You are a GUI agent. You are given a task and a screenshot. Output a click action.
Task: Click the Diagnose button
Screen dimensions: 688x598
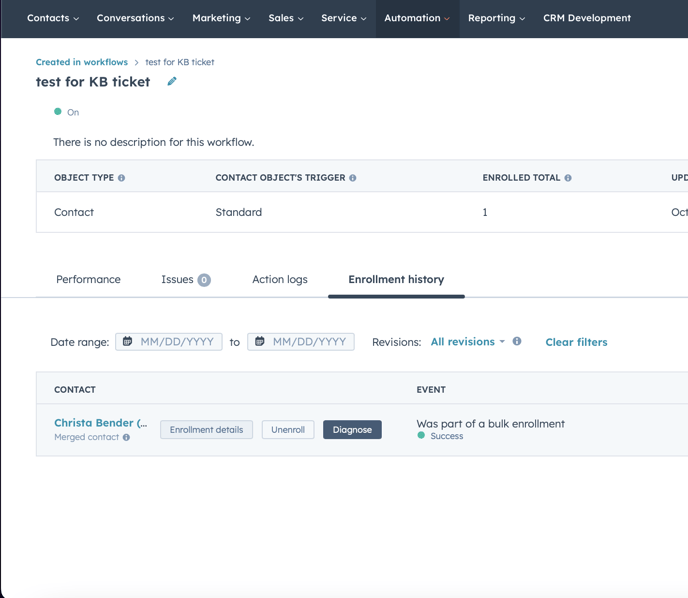tap(352, 430)
